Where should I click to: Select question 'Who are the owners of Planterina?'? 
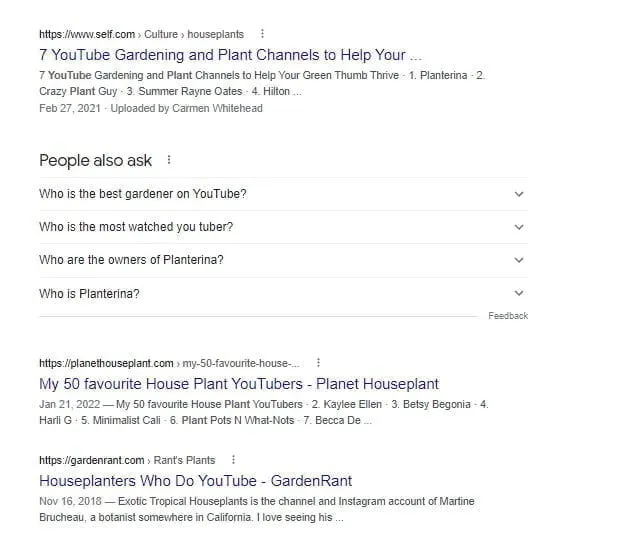131,260
